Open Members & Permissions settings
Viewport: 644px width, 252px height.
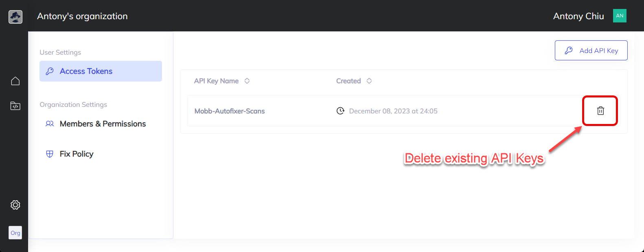[103, 124]
